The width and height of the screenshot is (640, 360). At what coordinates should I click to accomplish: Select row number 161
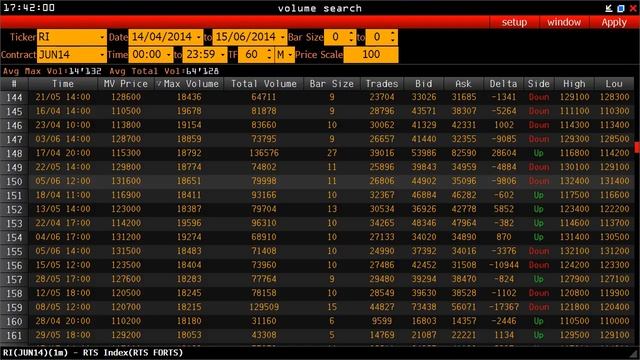point(14,336)
